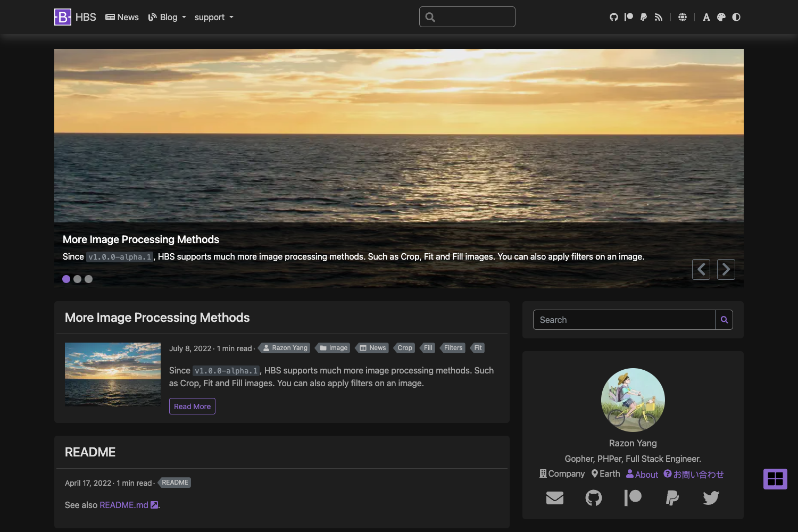Click the color palette theme icon
This screenshot has width=798, height=532.
point(721,16)
